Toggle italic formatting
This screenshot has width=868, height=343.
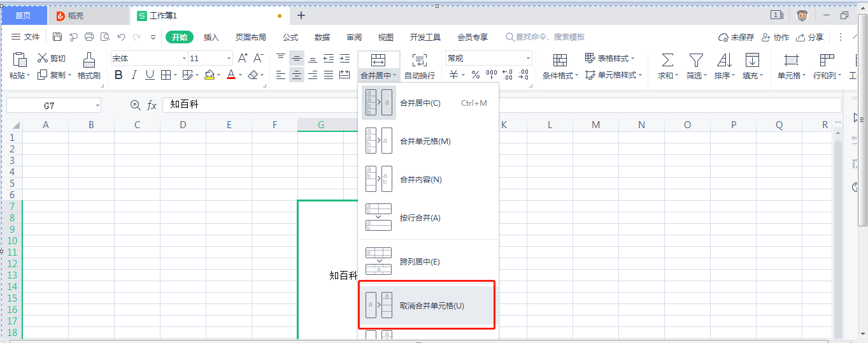click(134, 75)
